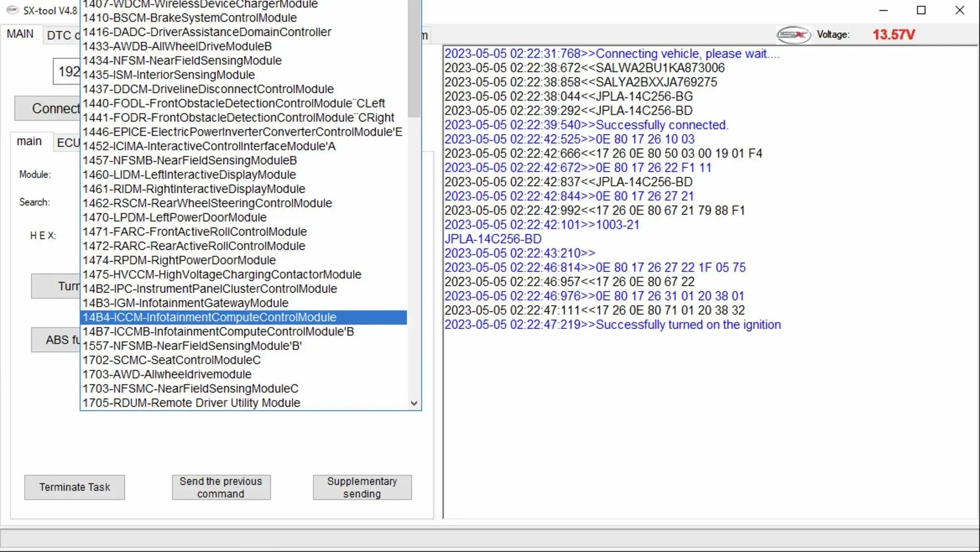Open the lowercase main sub-tab
The height and width of the screenshot is (552, 980).
point(29,141)
